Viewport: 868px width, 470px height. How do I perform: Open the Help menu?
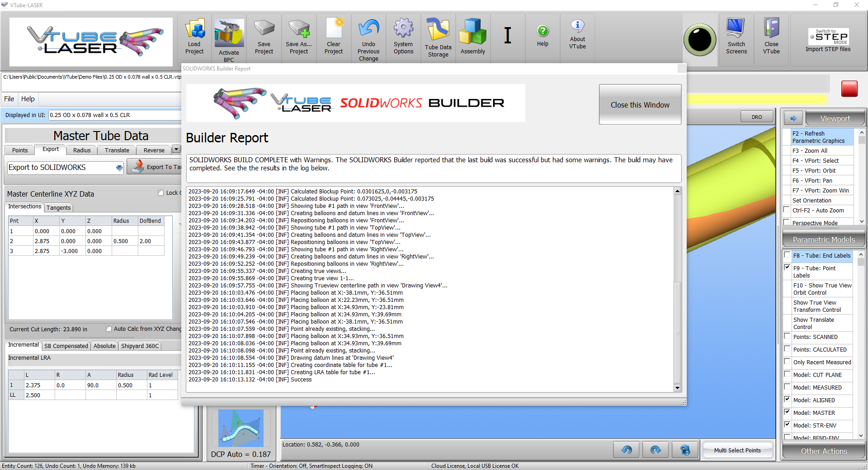pyautogui.click(x=28, y=99)
